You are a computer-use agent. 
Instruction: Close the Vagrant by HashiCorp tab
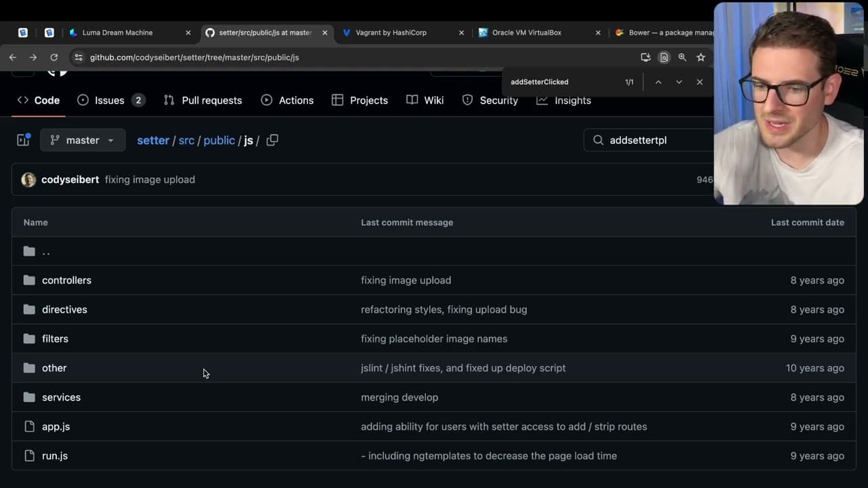461,33
